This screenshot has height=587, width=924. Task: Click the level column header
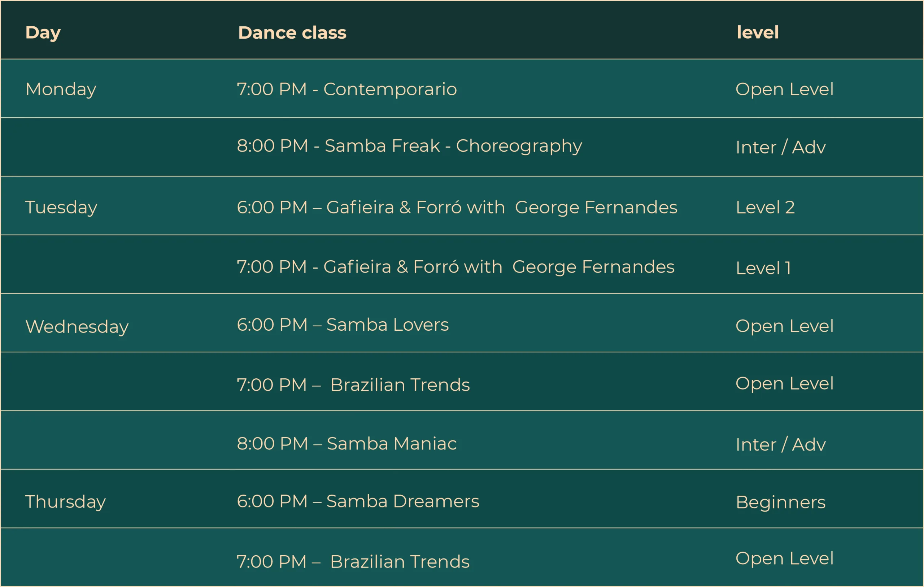pyautogui.click(x=758, y=32)
